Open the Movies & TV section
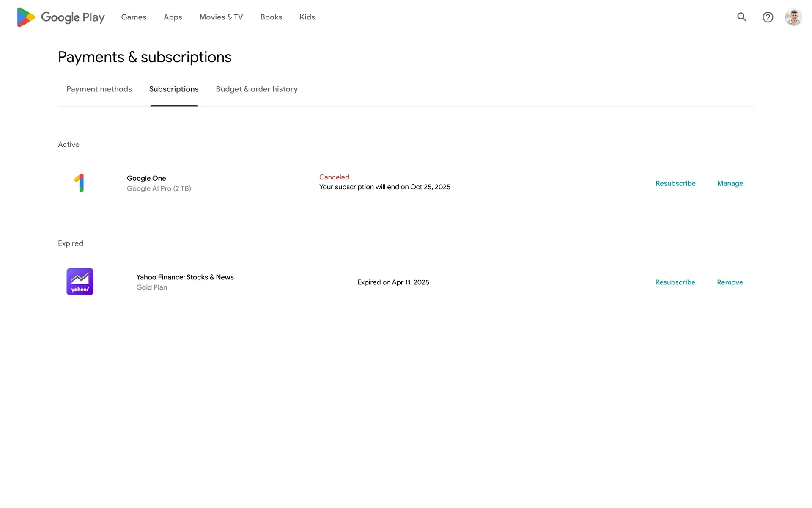The image size is (812, 508). pos(221,17)
